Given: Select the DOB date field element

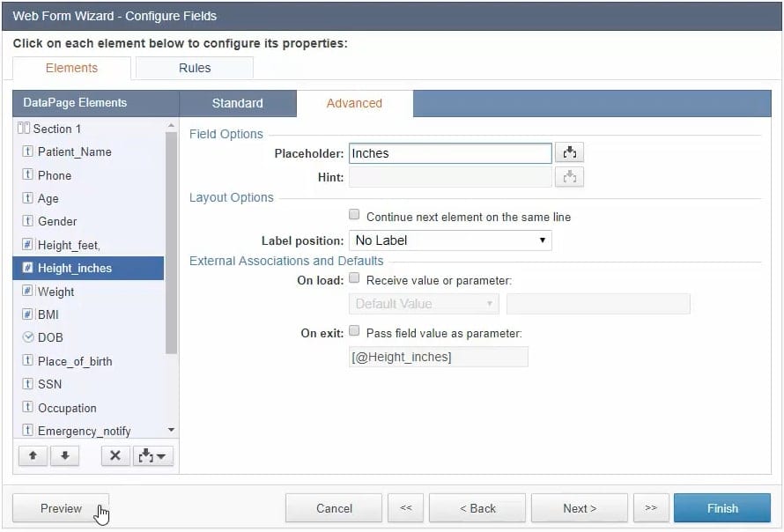Looking at the screenshot, I should 50,337.
